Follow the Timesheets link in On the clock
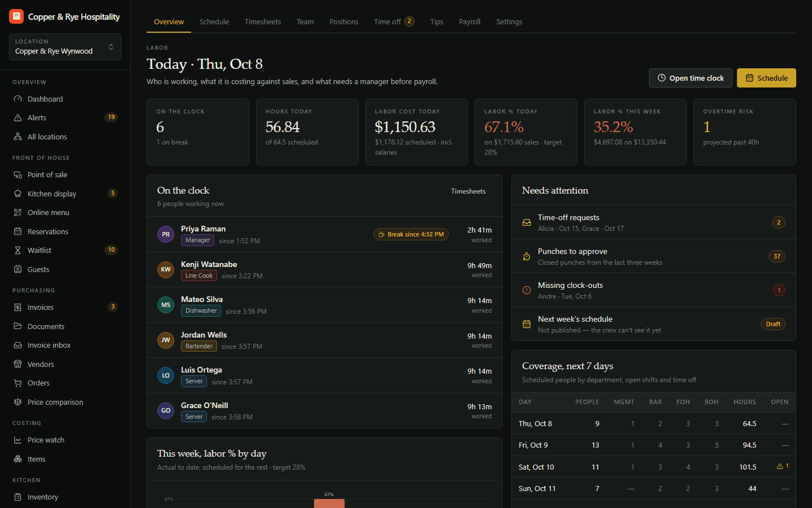The height and width of the screenshot is (508, 812). click(468, 191)
